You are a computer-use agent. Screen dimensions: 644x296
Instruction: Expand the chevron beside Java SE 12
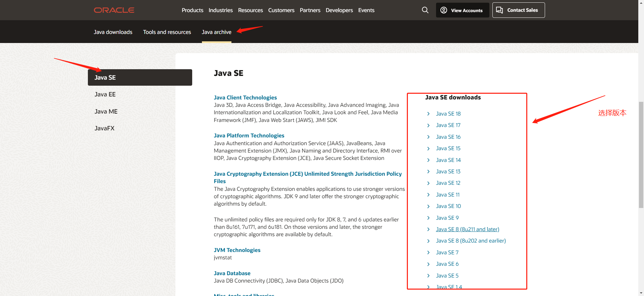point(428,183)
